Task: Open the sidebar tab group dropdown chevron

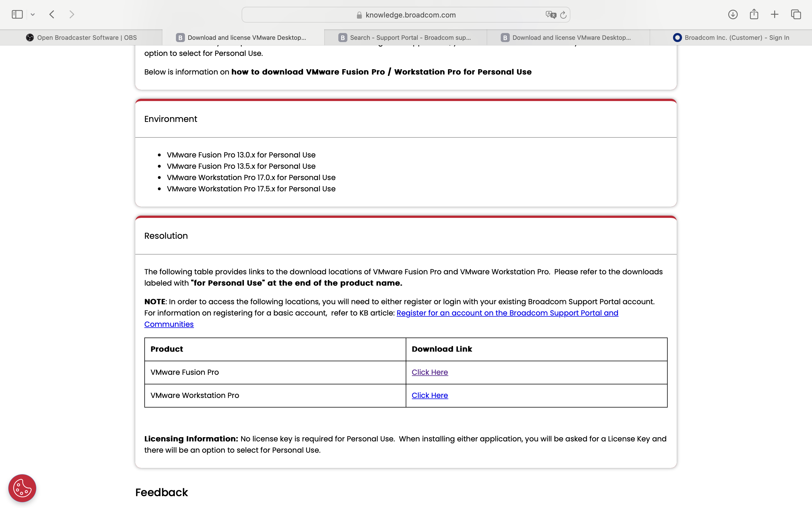Action: [x=32, y=14]
